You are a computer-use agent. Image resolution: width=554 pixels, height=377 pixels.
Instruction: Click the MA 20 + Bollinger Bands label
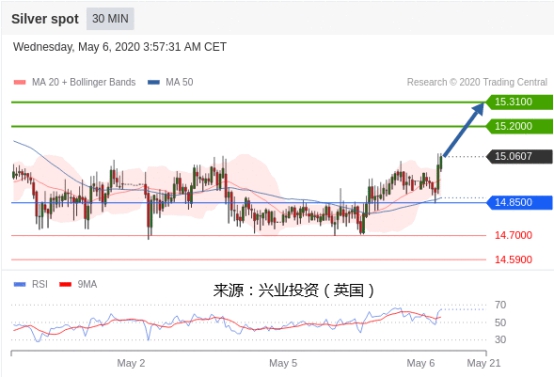[84, 82]
